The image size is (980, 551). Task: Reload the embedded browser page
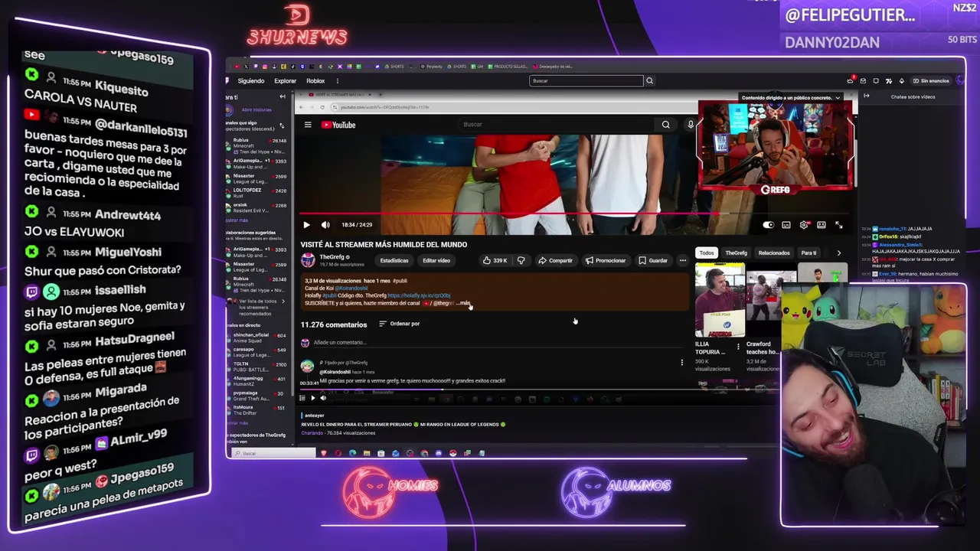(322, 107)
